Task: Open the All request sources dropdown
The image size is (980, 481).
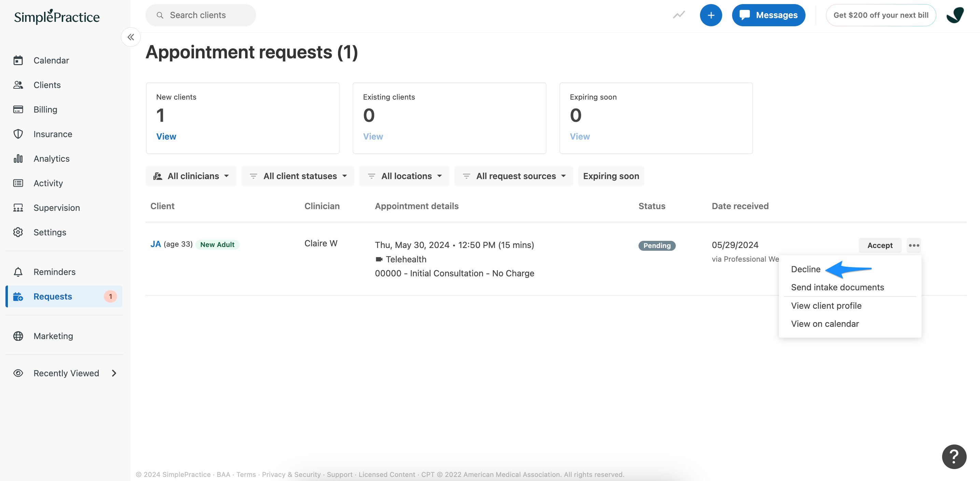Action: (514, 176)
